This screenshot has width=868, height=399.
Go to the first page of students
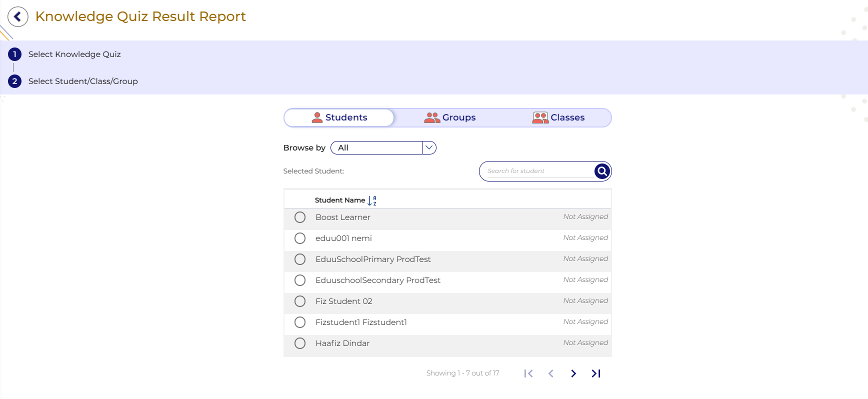pyautogui.click(x=528, y=373)
